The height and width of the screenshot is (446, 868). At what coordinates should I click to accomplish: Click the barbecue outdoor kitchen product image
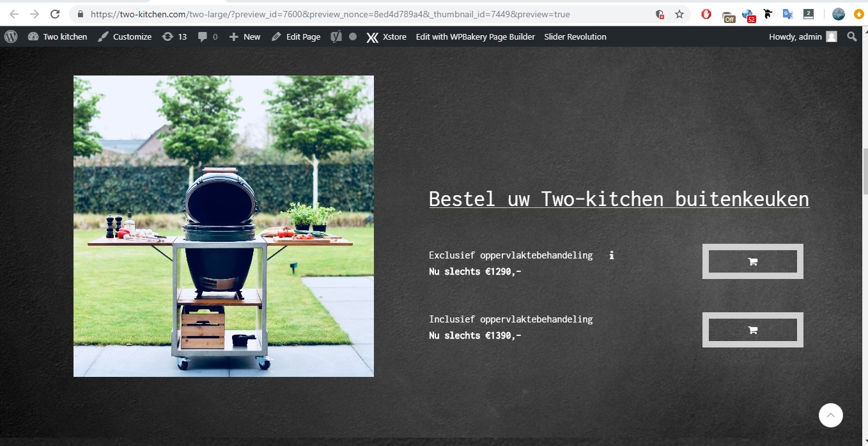click(224, 226)
